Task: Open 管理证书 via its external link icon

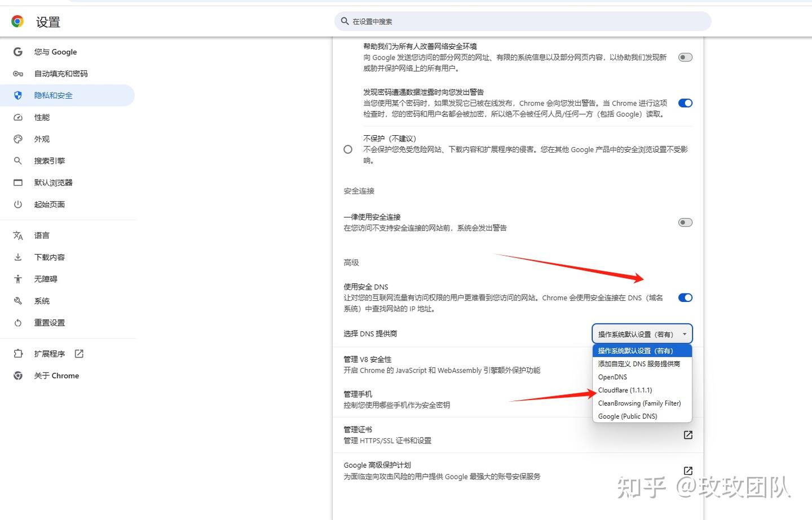Action: 687,434
